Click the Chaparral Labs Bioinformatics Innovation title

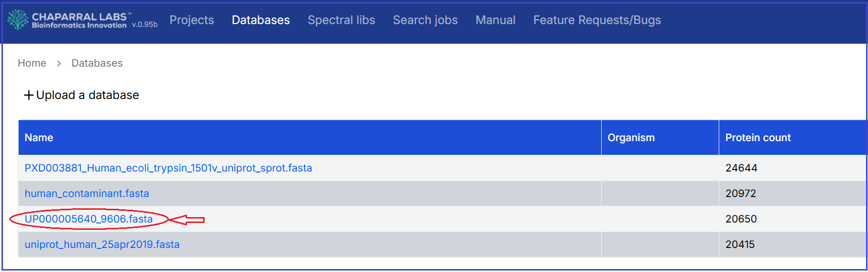click(x=79, y=21)
